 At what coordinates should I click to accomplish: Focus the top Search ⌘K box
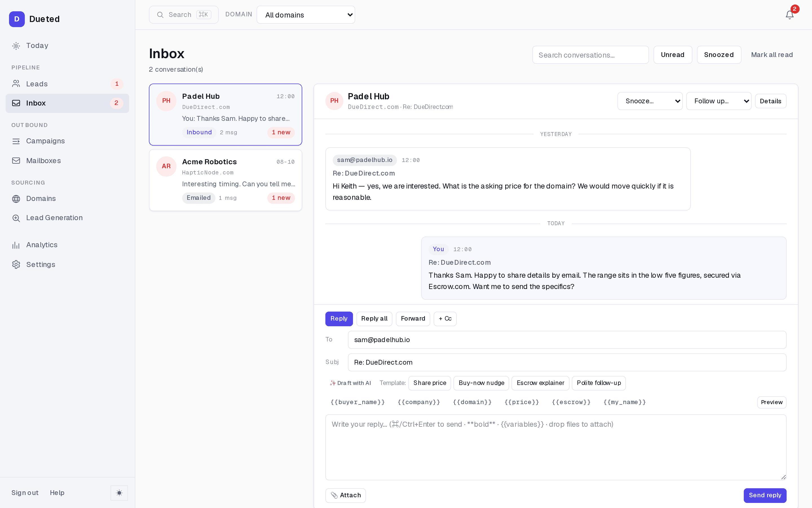click(184, 15)
